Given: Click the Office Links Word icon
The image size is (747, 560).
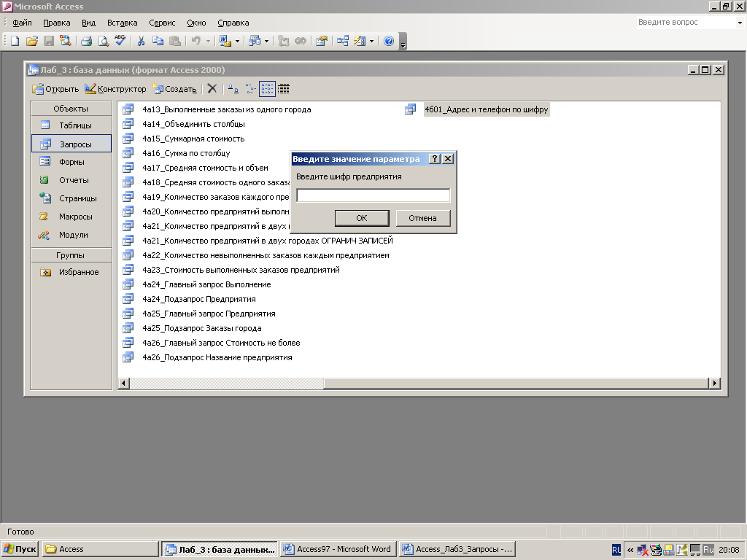Looking at the screenshot, I should [x=225, y=41].
